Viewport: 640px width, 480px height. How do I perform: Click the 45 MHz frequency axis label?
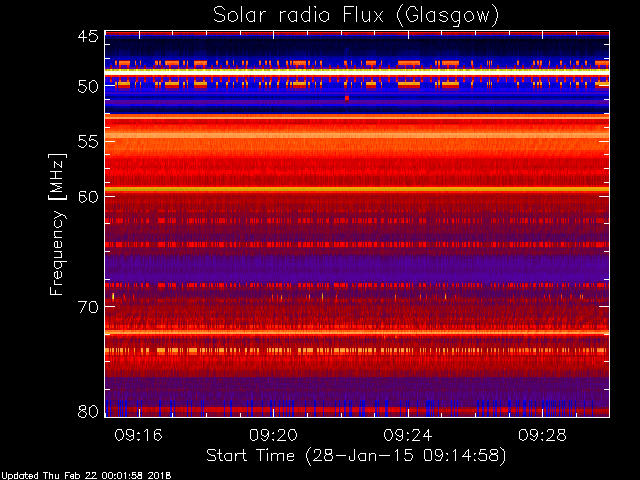(88, 36)
